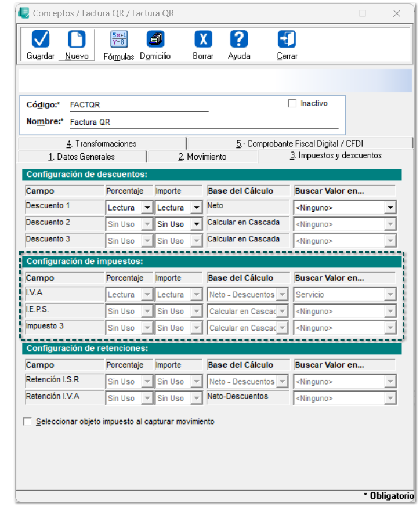The height and width of the screenshot is (507, 420).
Task: Open the 4. Transformaciones tab
Action: tap(102, 143)
